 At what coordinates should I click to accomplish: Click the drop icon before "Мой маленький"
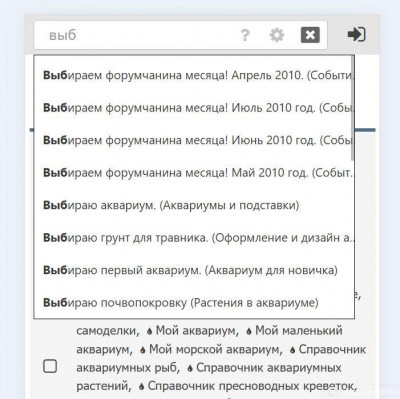pos(249,331)
